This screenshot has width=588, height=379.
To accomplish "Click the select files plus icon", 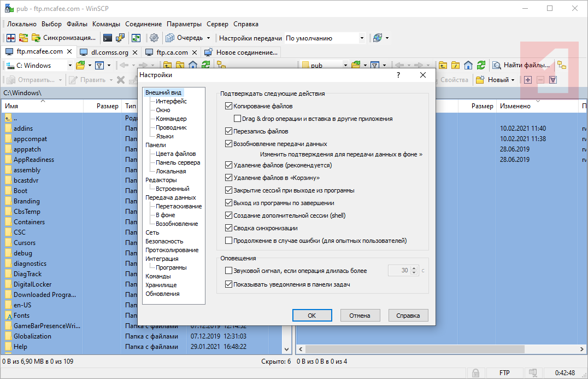I will pyautogui.click(x=528, y=79).
